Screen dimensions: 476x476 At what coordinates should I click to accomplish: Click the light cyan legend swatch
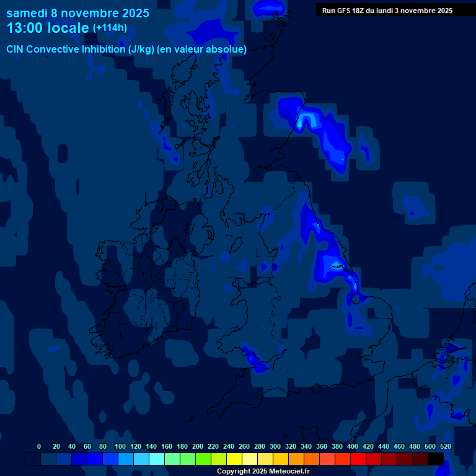coord(157,459)
